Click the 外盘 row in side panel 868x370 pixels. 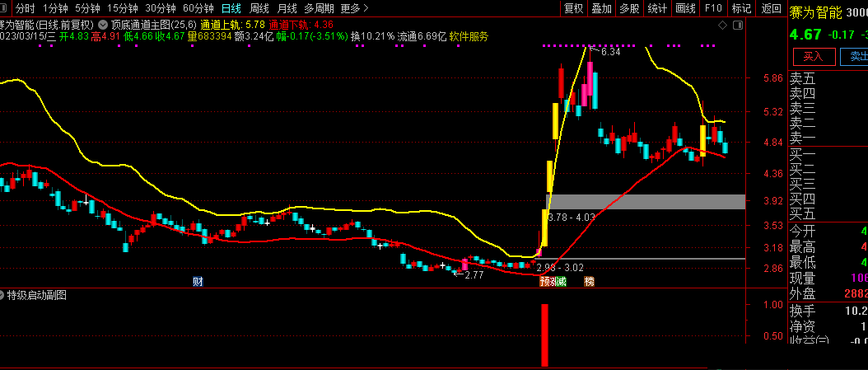pyautogui.click(x=828, y=293)
